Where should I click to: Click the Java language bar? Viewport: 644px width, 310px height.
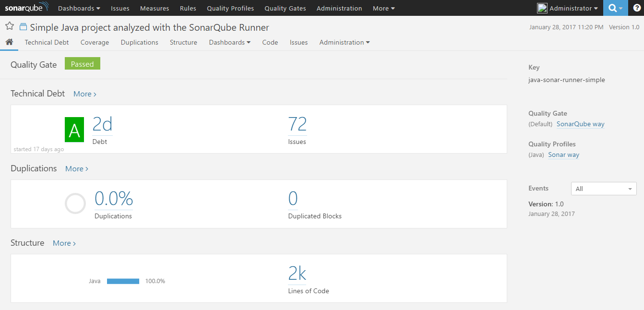[x=123, y=281]
